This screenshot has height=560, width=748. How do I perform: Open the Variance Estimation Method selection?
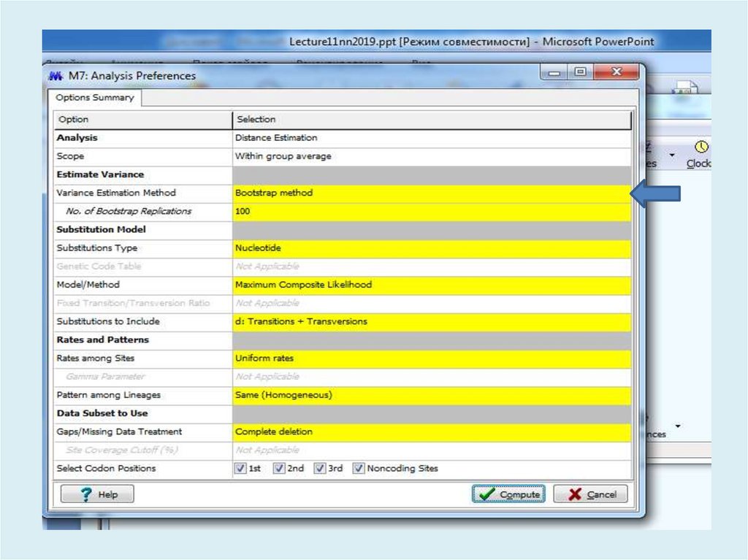[431, 193]
